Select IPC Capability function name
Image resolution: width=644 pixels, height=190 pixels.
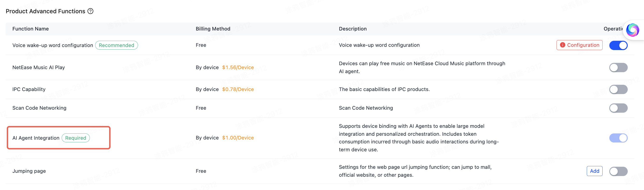(x=29, y=89)
